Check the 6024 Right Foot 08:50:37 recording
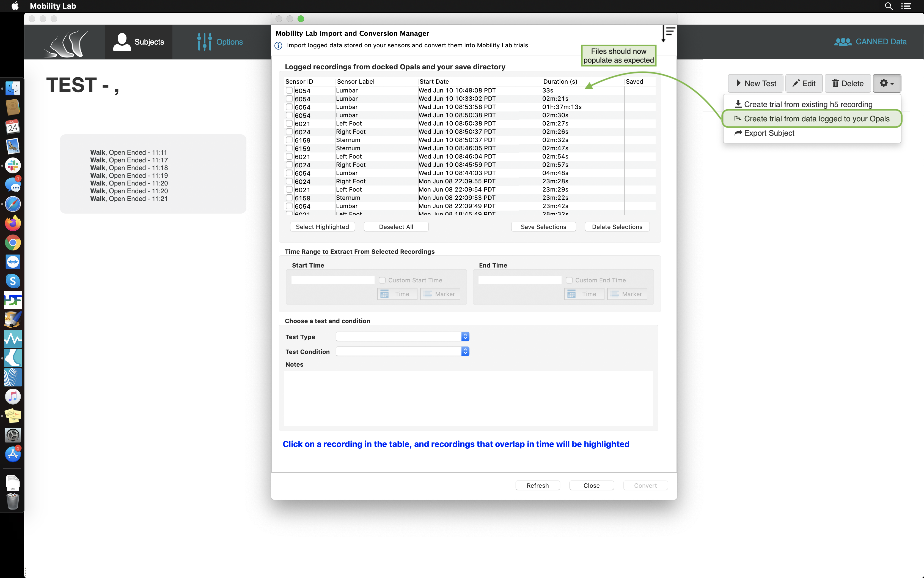Screen dimensions: 924x578 pos(289,132)
